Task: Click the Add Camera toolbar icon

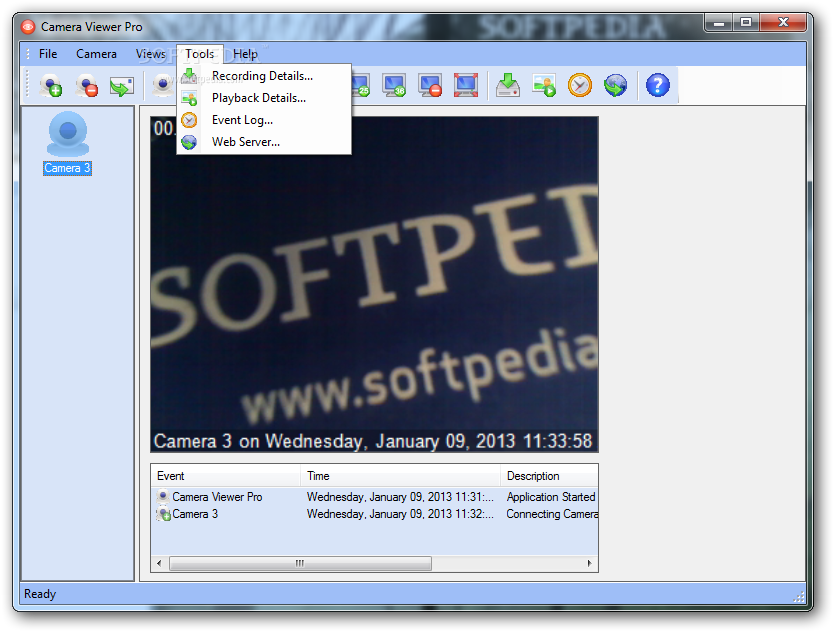Action: [51, 85]
